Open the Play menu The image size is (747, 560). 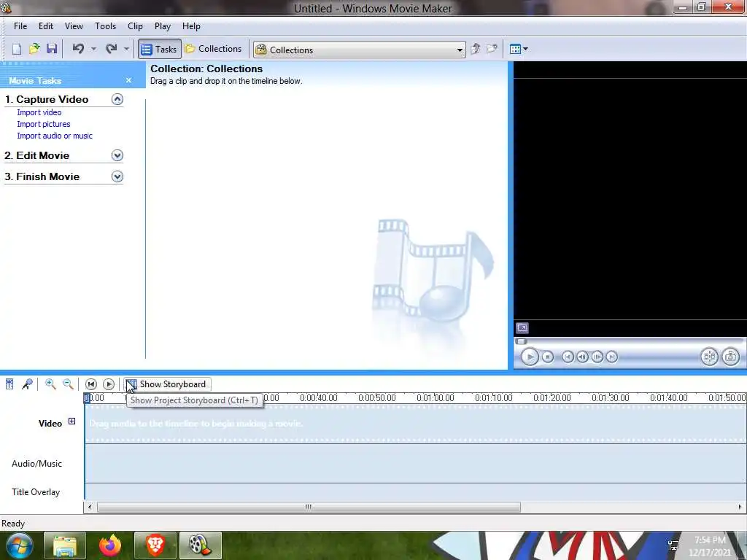point(163,26)
